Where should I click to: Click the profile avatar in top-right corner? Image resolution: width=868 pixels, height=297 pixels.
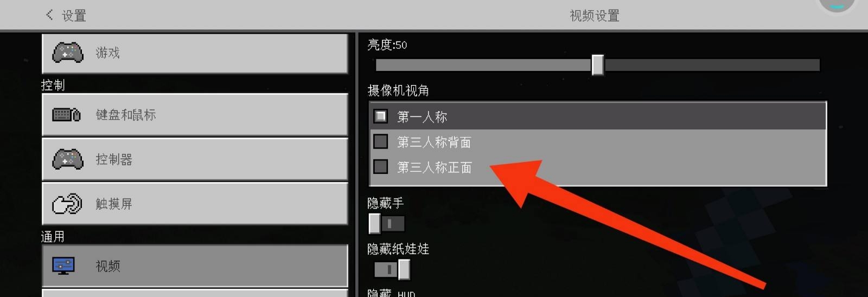(838, 5)
